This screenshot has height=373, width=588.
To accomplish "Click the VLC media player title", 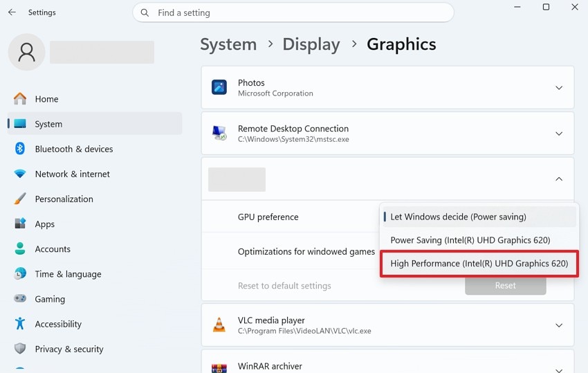I will (271, 320).
